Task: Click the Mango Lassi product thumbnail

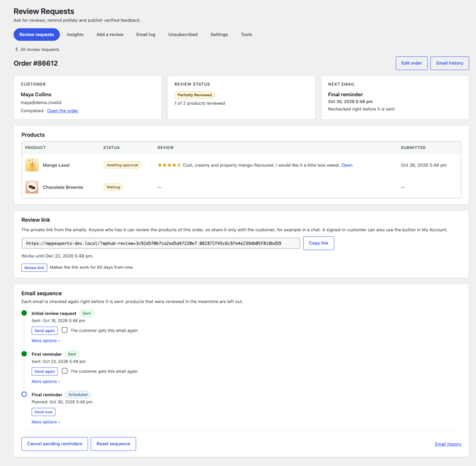Action: (32, 165)
